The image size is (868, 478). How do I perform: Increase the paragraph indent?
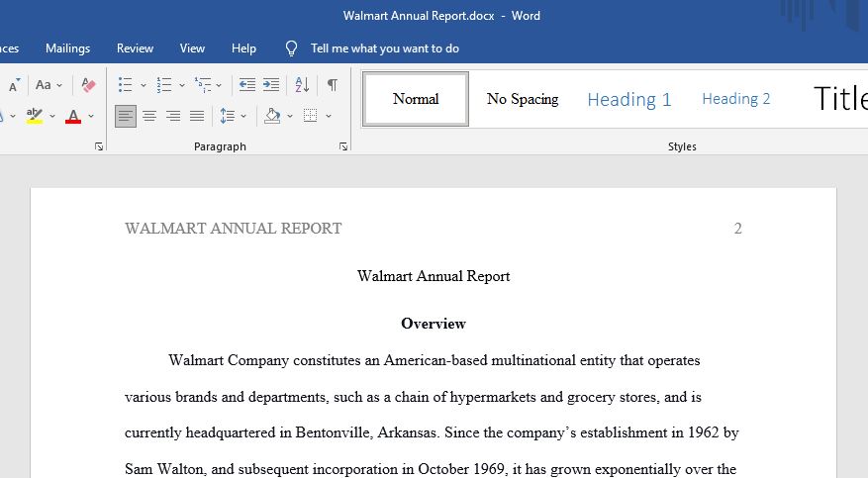click(271, 85)
